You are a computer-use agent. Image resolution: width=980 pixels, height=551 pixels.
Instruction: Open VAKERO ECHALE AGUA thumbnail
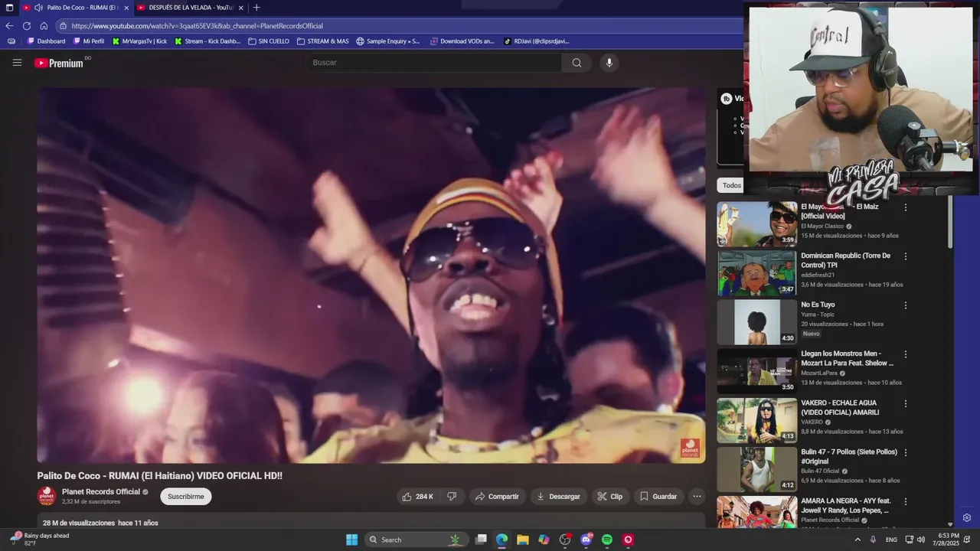point(757,419)
